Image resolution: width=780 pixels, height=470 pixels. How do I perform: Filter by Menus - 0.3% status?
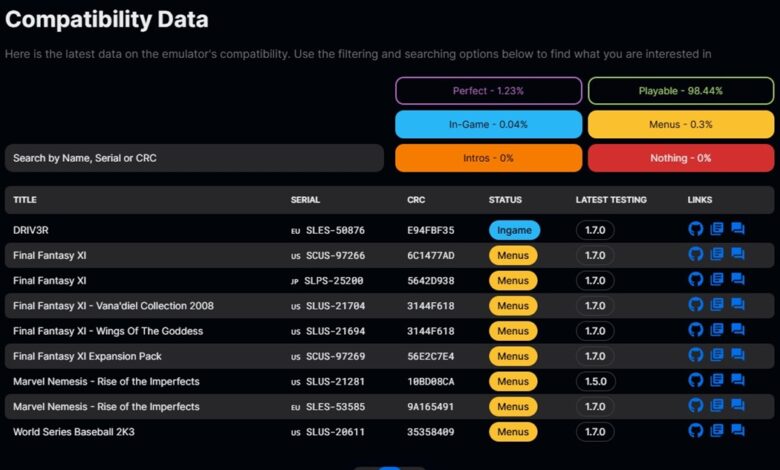(x=681, y=124)
